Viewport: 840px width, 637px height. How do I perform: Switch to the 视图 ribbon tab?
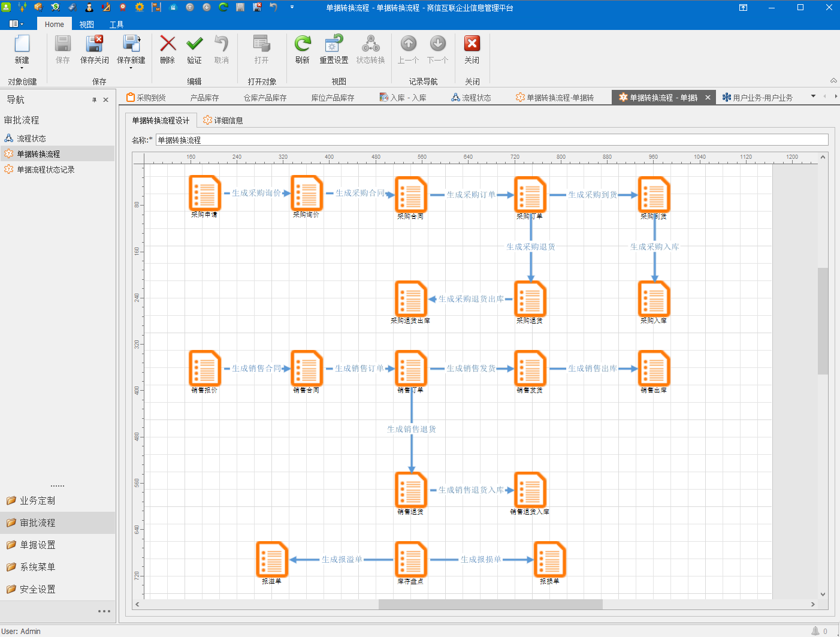click(87, 25)
